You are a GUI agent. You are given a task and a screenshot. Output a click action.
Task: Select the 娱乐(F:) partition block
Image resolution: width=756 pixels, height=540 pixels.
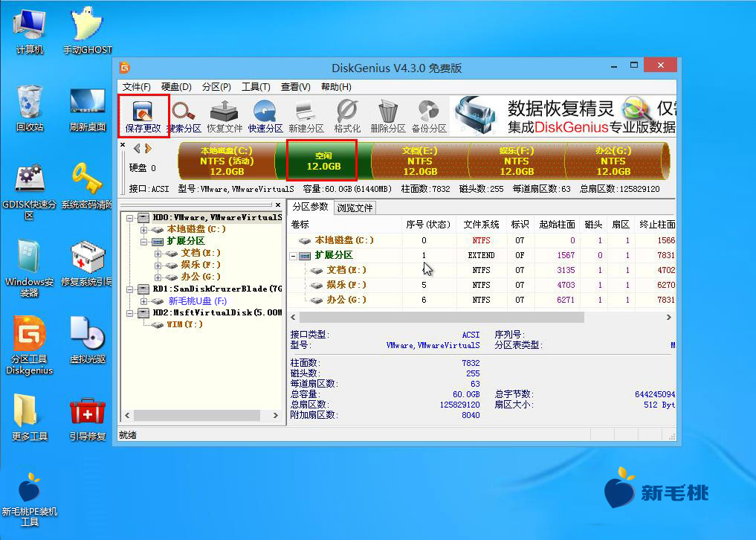[x=516, y=161]
